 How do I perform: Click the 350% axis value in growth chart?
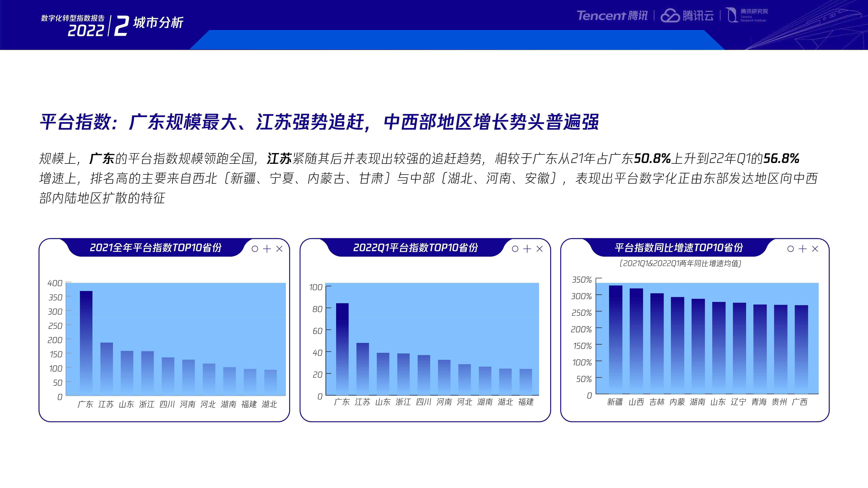pos(582,279)
